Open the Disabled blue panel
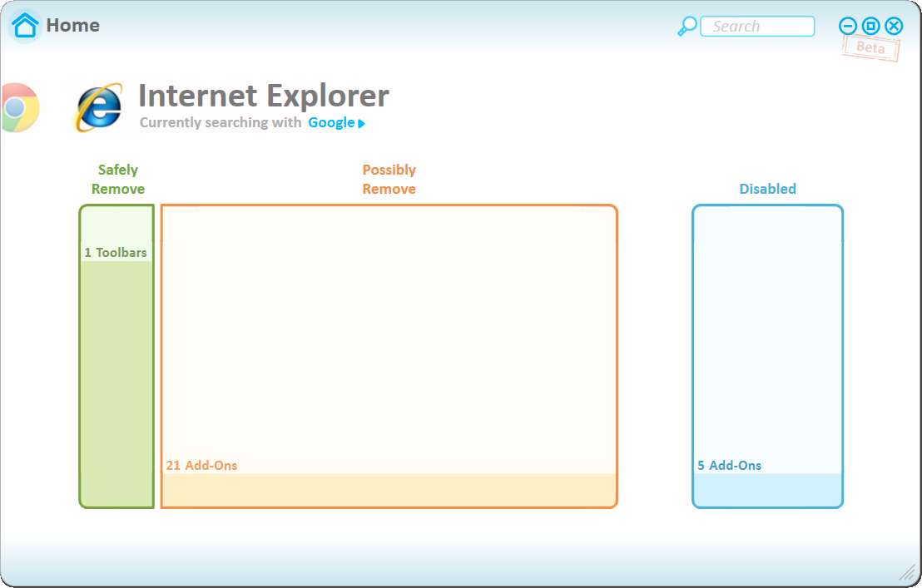Viewport: 922px width, 588px height. (x=768, y=356)
